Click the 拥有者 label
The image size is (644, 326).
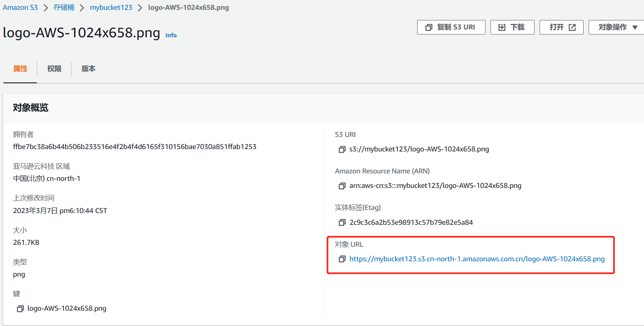pos(23,135)
